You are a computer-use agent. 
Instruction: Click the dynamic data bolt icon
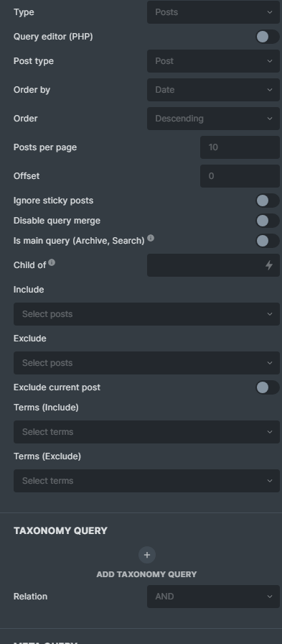(x=269, y=265)
